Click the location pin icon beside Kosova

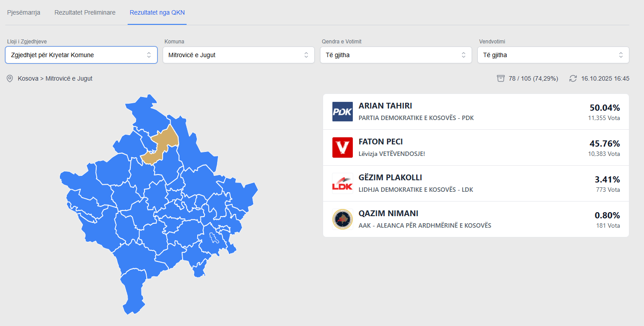pos(10,78)
